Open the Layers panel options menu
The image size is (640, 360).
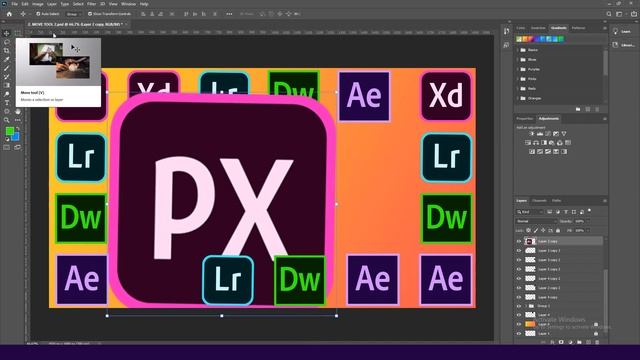point(604,200)
